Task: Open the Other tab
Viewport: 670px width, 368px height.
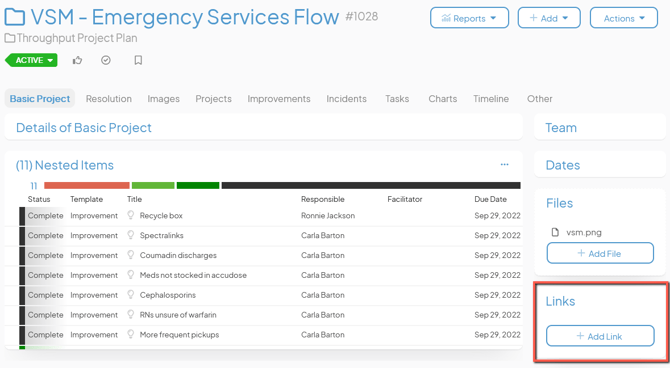Action: pyautogui.click(x=539, y=99)
